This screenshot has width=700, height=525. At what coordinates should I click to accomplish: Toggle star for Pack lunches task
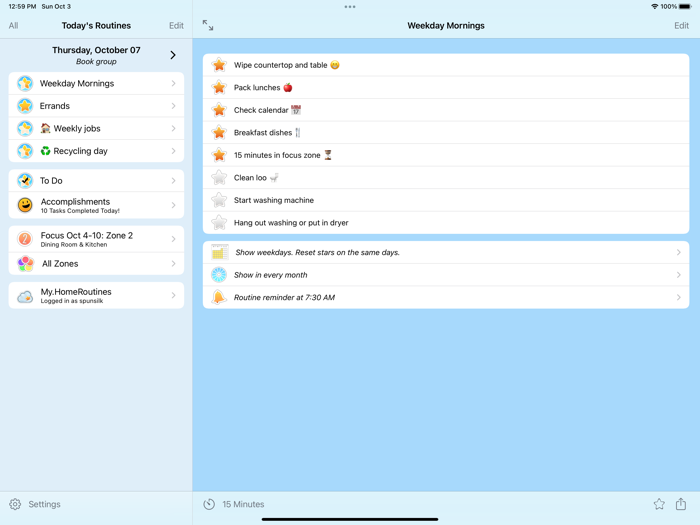(219, 88)
